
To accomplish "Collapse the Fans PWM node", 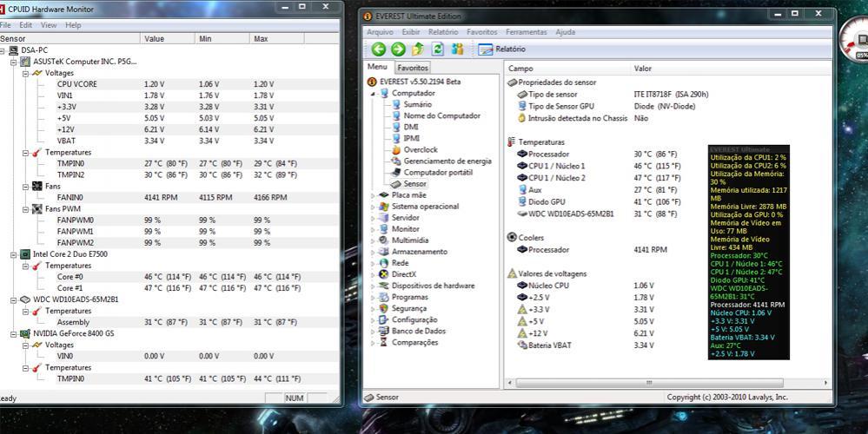I will pyautogui.click(x=25, y=209).
